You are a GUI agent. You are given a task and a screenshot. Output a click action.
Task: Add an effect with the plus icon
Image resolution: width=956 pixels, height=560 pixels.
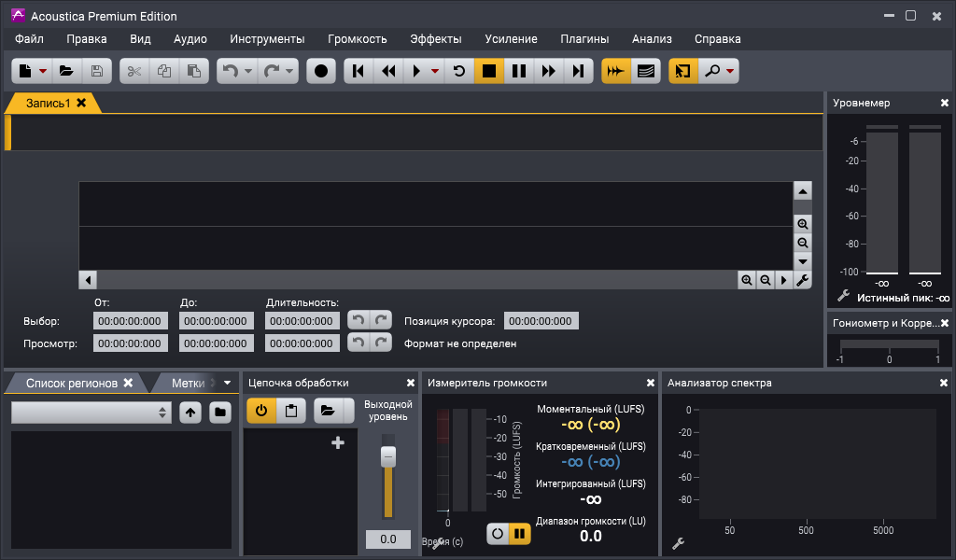coord(338,443)
